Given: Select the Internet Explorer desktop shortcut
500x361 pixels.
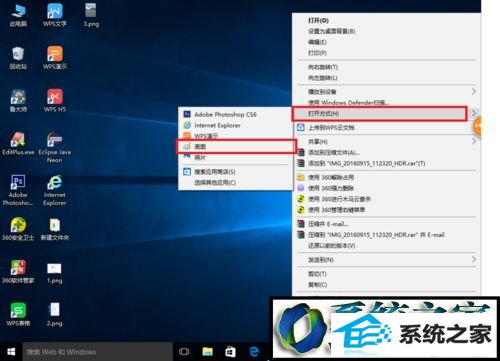Looking at the screenshot, I should click(x=55, y=190).
